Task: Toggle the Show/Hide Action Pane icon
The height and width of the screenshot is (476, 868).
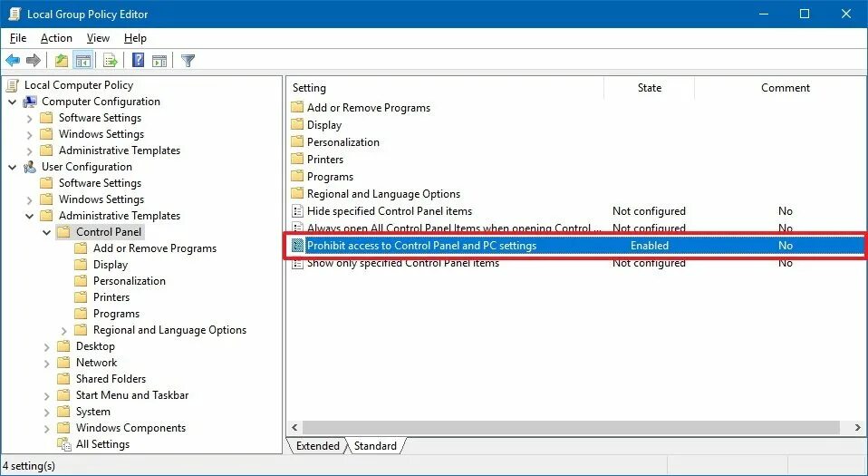Action: pyautogui.click(x=159, y=61)
